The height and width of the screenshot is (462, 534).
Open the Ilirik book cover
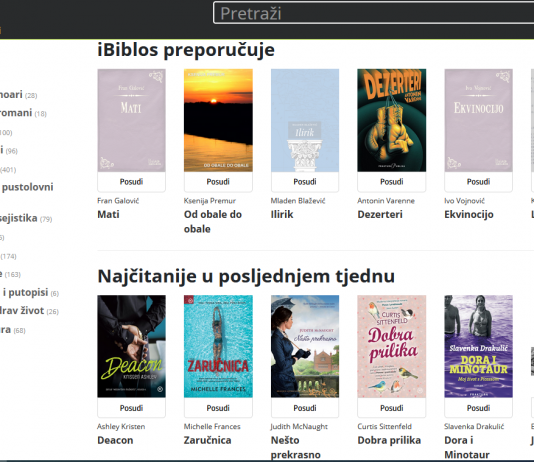[305, 121]
